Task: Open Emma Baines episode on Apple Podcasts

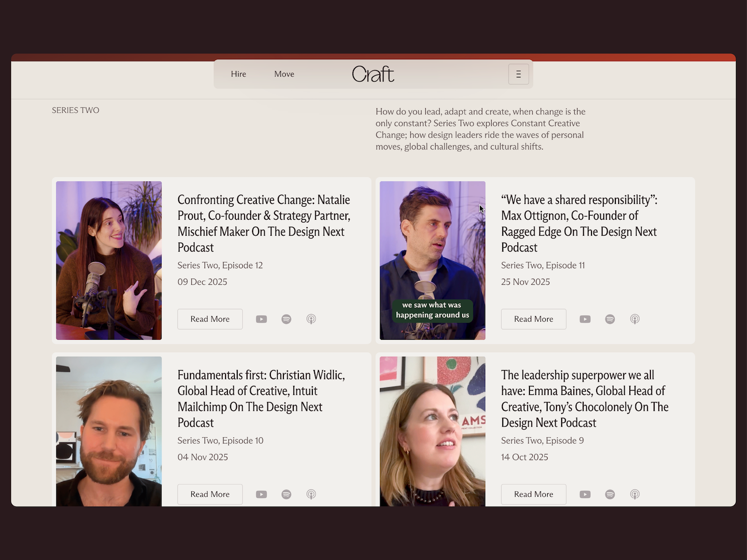Action: [635, 494]
